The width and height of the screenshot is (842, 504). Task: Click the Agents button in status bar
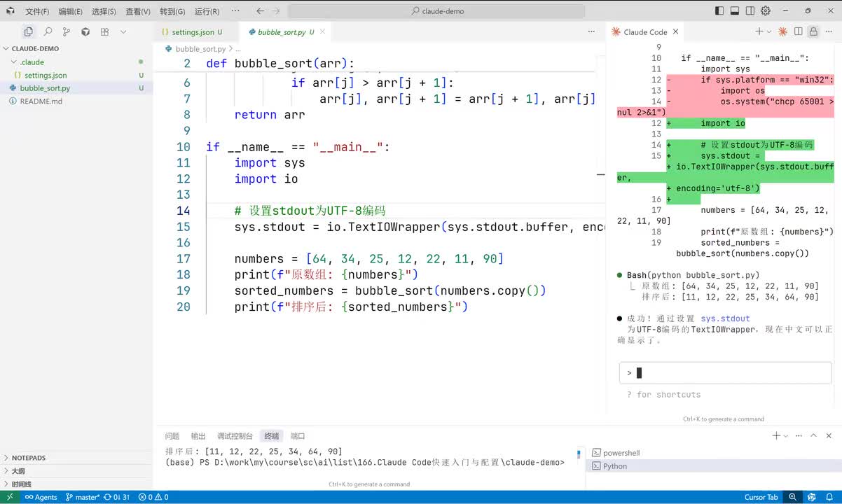[41, 497]
